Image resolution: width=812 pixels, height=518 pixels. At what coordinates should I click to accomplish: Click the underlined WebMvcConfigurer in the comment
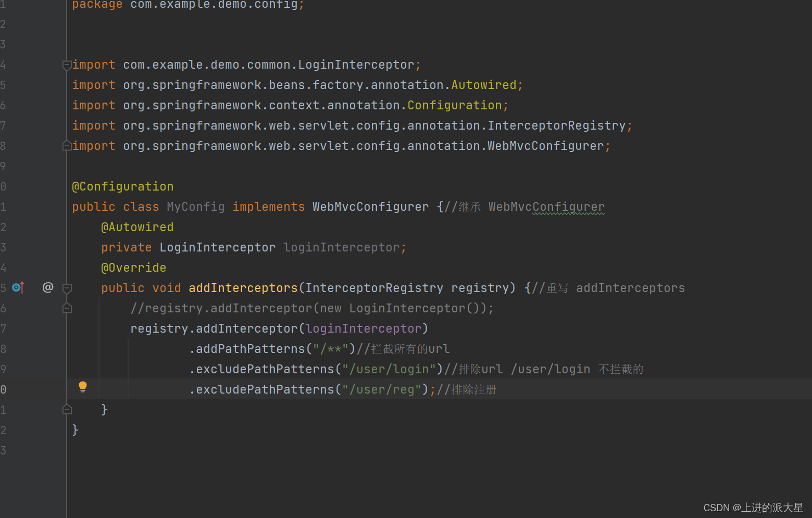coord(547,207)
